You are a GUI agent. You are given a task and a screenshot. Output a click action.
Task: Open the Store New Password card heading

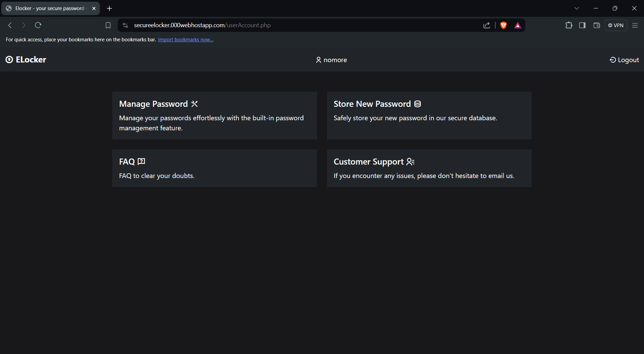(x=372, y=104)
